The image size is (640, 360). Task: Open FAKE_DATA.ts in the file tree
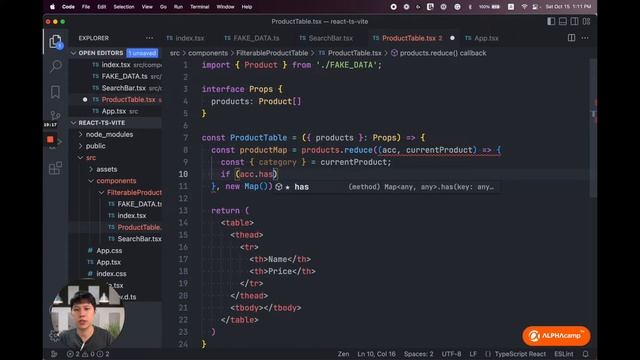point(139,204)
